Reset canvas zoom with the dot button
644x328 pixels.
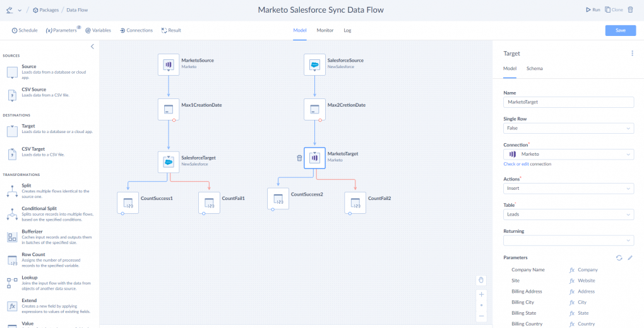point(481,305)
